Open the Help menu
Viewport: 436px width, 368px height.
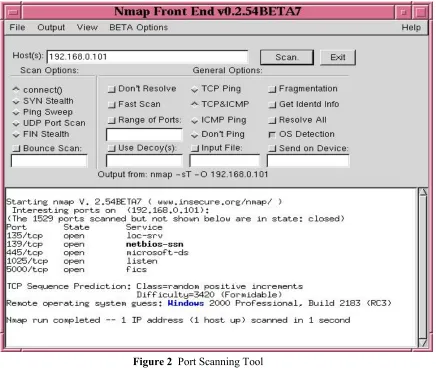pyautogui.click(x=411, y=27)
